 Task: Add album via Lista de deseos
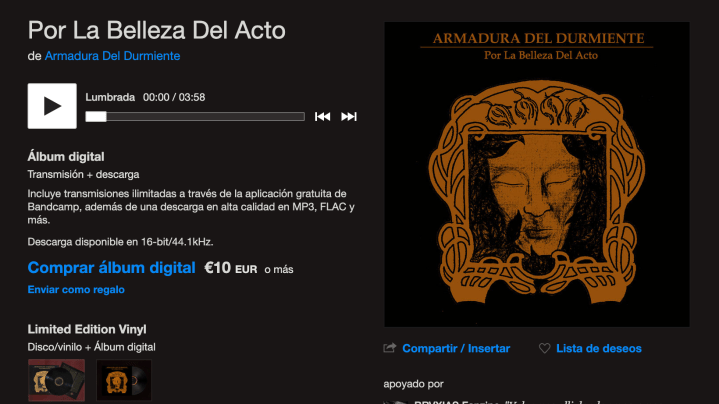pos(598,349)
